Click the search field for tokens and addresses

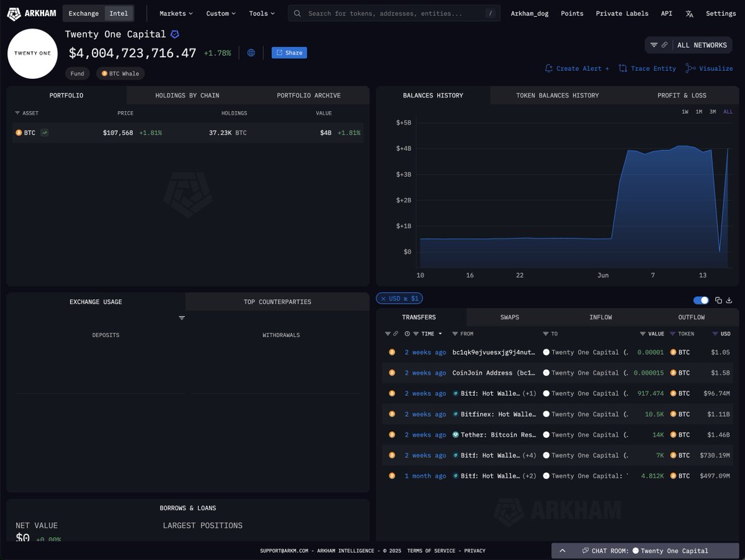394,13
